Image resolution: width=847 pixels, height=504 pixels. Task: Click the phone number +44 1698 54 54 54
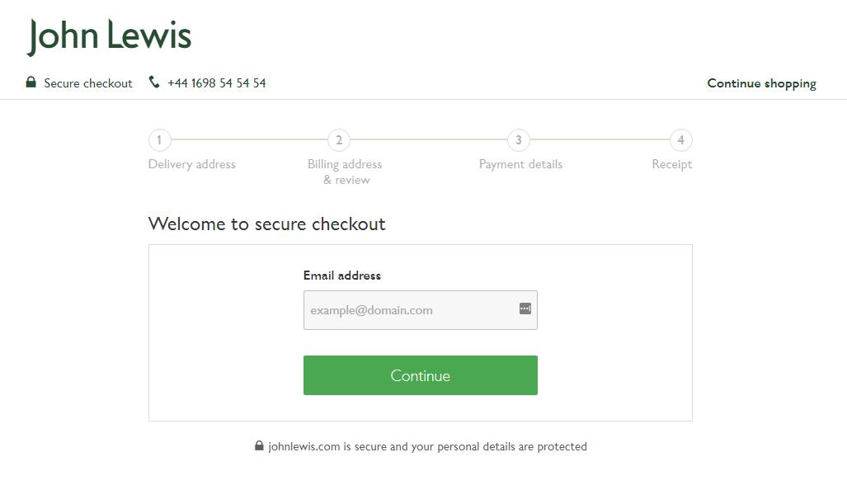[x=216, y=82]
